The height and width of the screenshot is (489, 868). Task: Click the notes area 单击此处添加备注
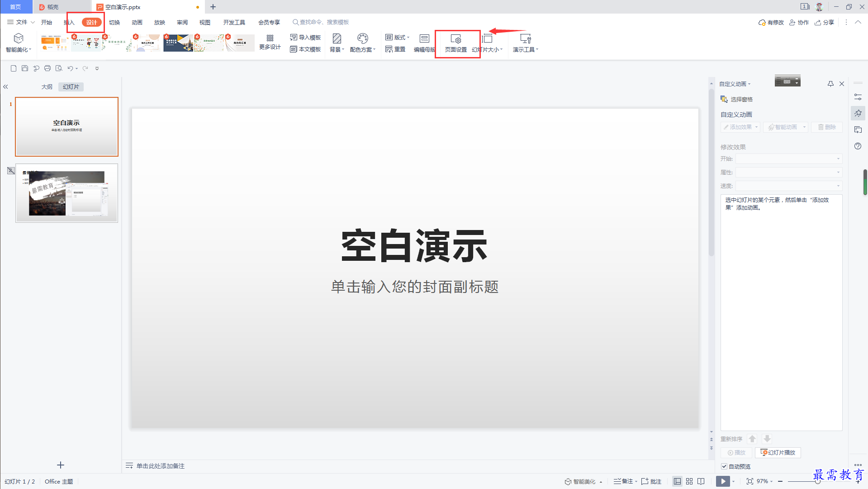pyautogui.click(x=161, y=466)
